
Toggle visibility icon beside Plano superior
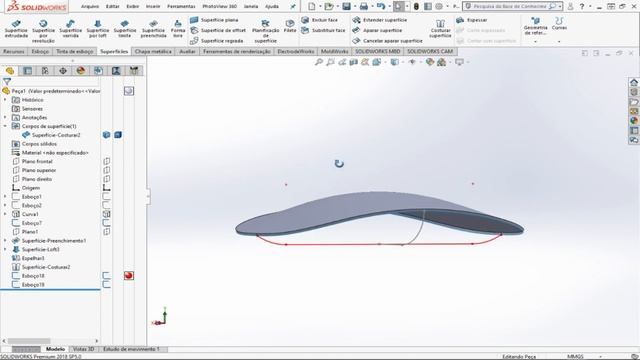pos(107,170)
